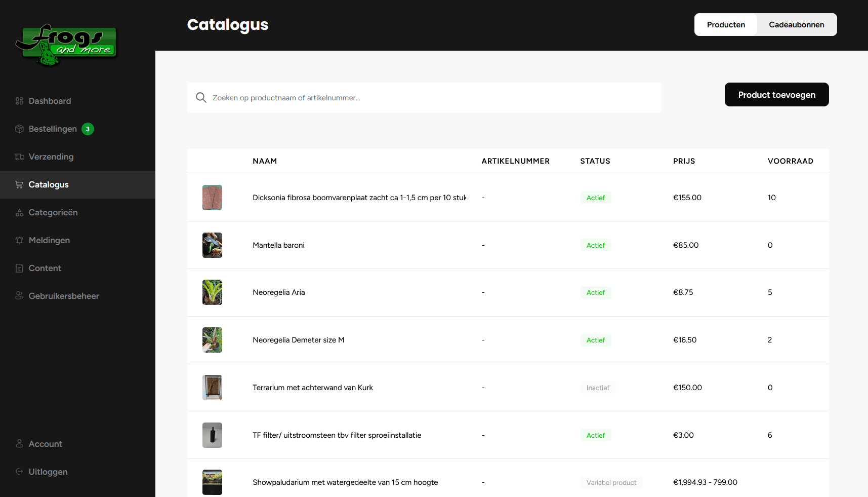
Task: Click ARTIKELNUMMER column header
Action: 515,161
